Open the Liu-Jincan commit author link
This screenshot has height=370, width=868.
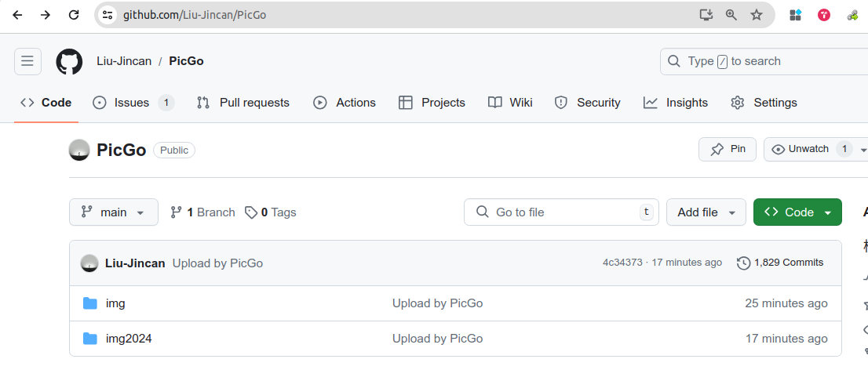point(135,263)
